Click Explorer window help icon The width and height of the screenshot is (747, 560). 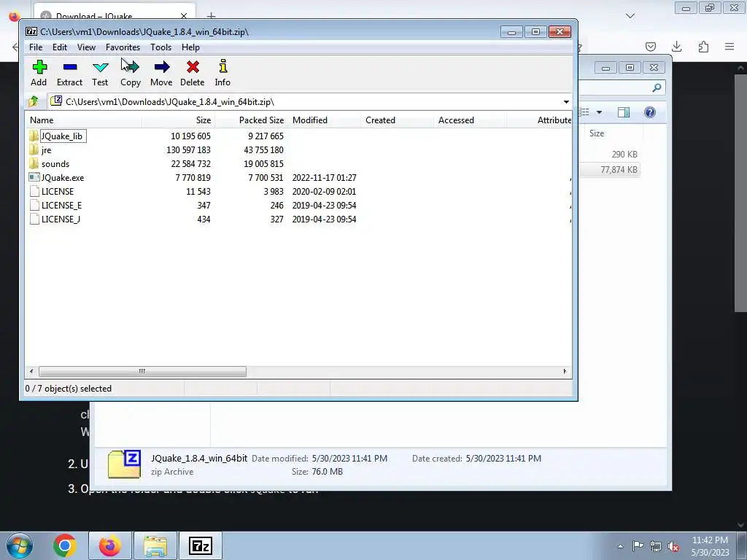tap(650, 112)
